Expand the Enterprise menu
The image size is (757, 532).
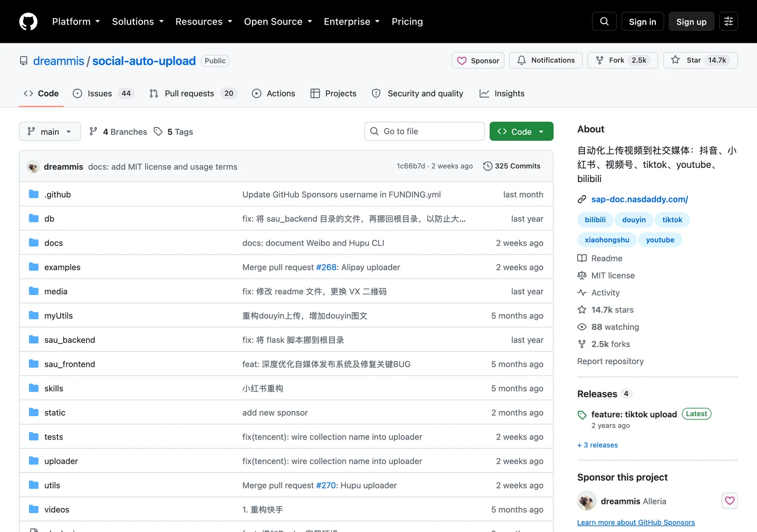point(352,22)
